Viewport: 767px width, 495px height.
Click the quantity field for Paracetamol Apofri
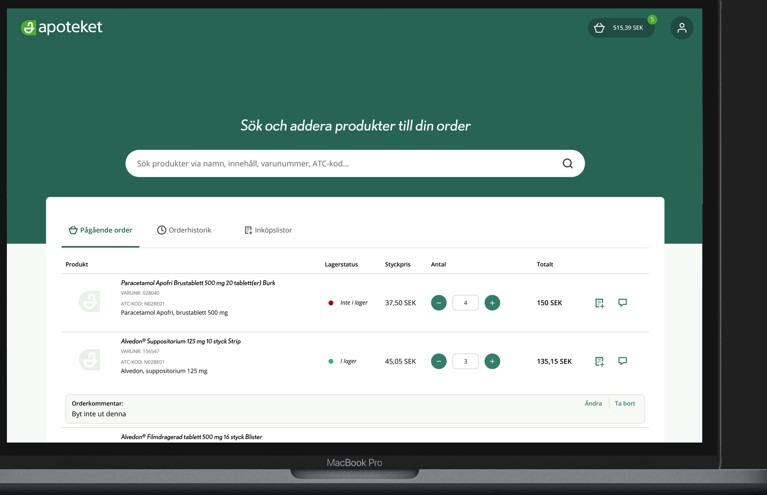point(465,303)
